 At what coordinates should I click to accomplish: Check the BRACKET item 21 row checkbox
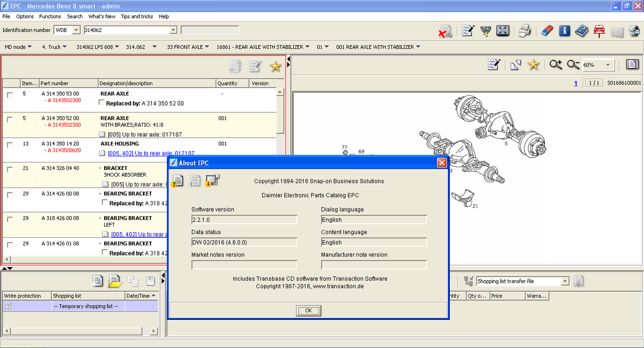tap(10, 169)
